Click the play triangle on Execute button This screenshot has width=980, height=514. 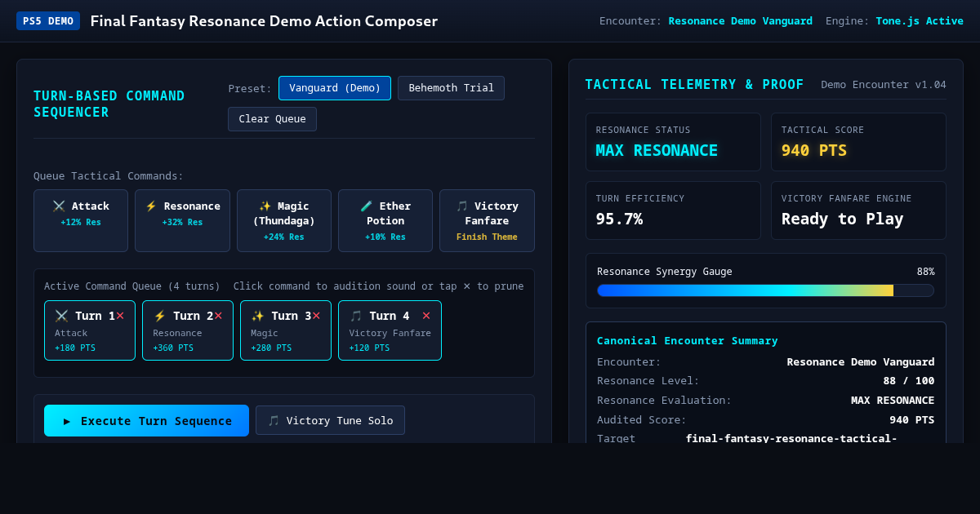tap(67, 421)
